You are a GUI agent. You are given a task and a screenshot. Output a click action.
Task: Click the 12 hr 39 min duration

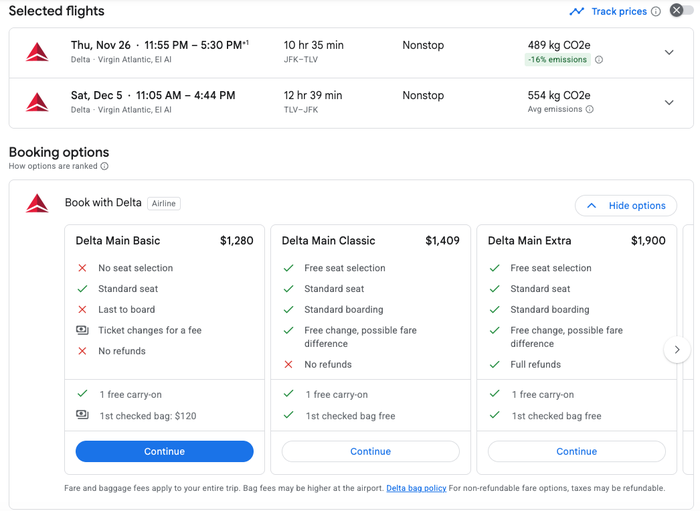coord(313,95)
